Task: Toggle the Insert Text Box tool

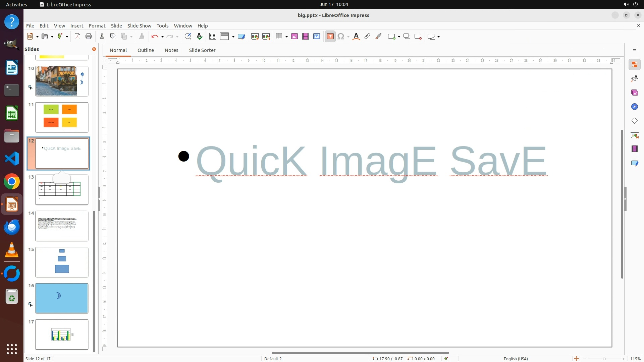Action: click(x=330, y=37)
